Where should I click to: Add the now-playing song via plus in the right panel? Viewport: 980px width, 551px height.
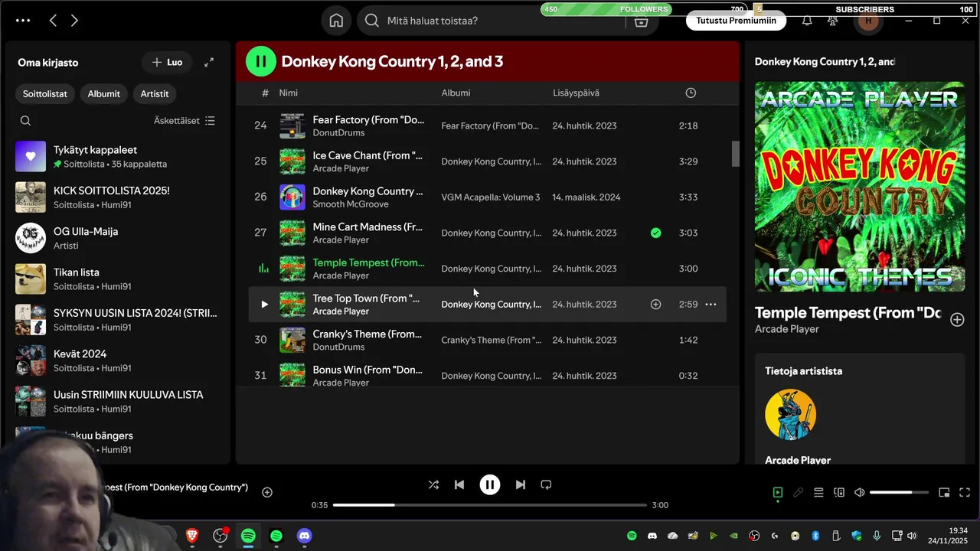tap(957, 320)
